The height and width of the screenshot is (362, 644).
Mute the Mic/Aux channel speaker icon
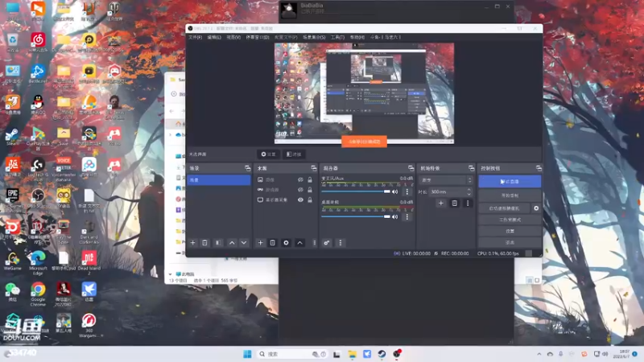pos(395,191)
